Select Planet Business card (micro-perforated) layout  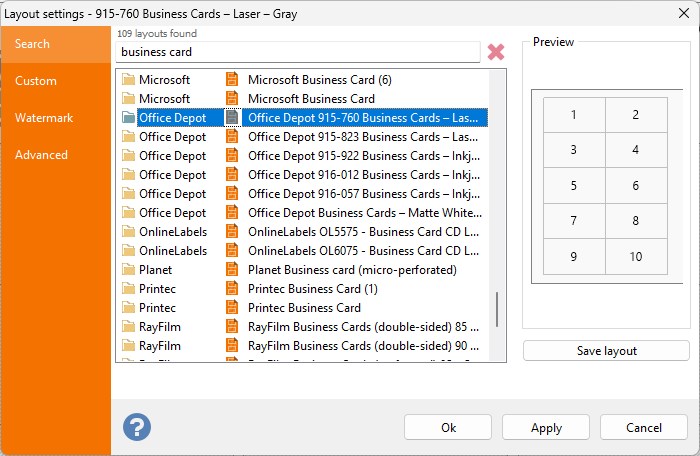click(352, 270)
